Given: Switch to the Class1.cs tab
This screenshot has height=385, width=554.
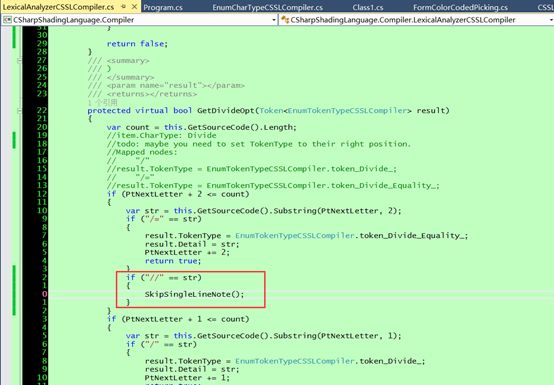Looking at the screenshot, I should click(367, 7).
